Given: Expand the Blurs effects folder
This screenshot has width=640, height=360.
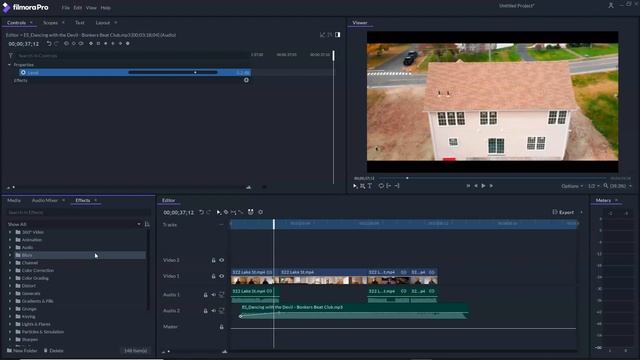Looking at the screenshot, I should [10, 255].
